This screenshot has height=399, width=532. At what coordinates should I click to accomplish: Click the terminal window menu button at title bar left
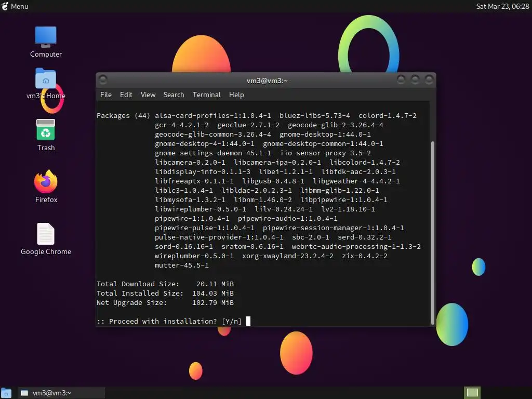pyautogui.click(x=103, y=79)
